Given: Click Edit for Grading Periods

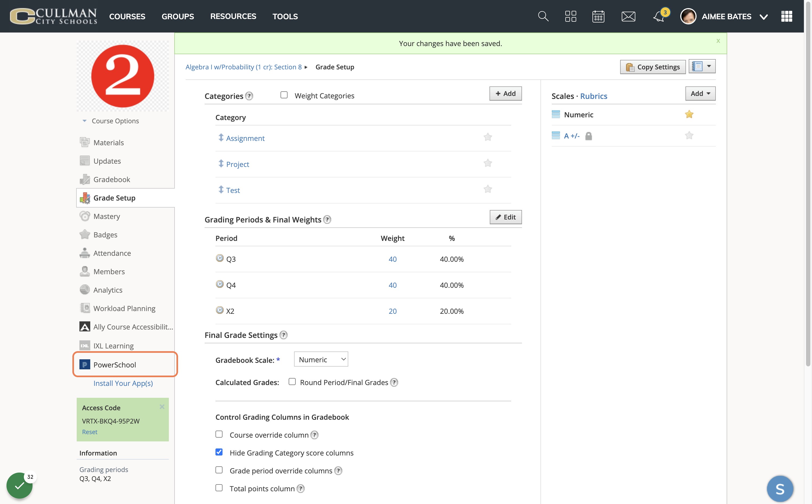Looking at the screenshot, I should (505, 217).
